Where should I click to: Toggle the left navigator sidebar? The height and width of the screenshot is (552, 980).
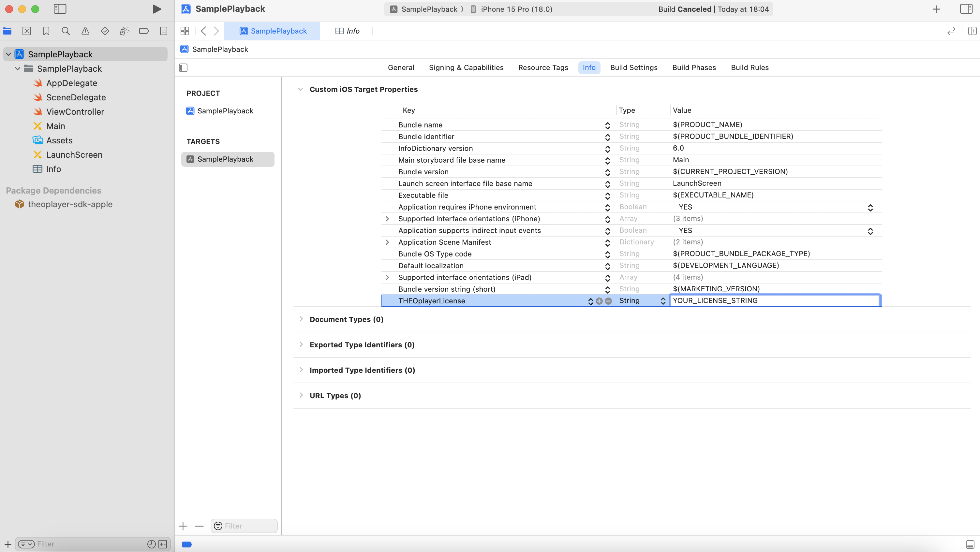point(60,9)
